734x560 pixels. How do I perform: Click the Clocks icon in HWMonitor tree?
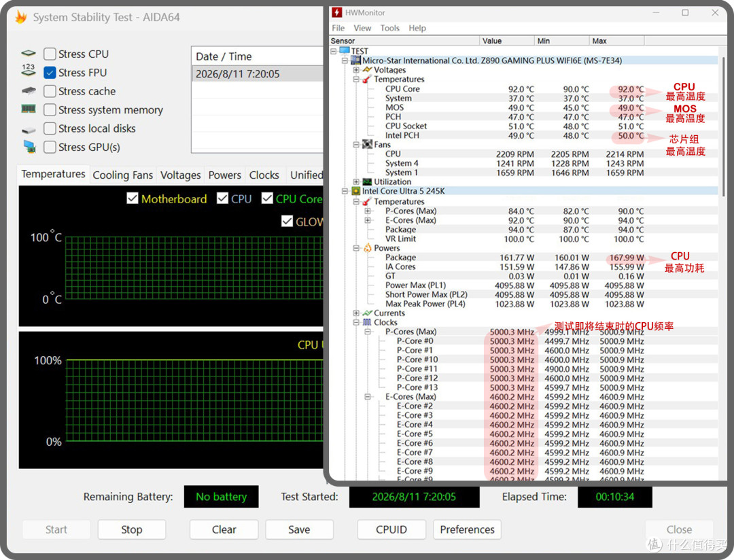pos(368,322)
